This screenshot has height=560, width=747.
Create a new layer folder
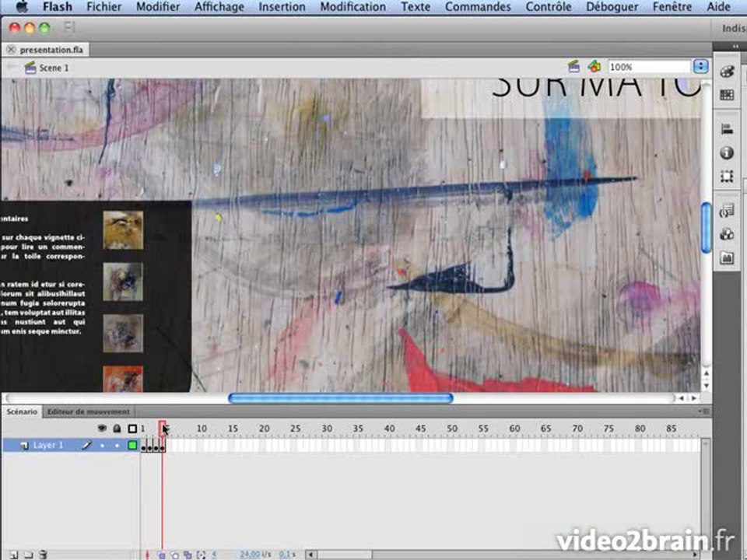[29, 555]
